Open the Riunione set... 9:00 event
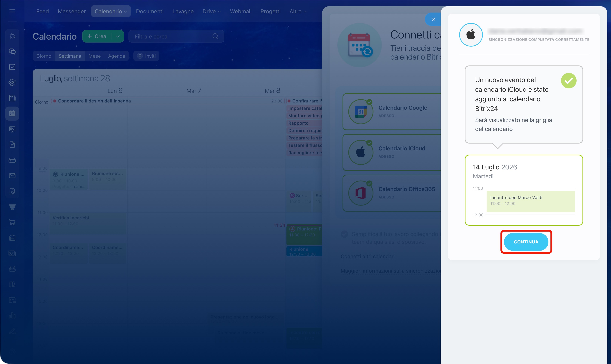The width and height of the screenshot is (611, 364). click(x=108, y=179)
